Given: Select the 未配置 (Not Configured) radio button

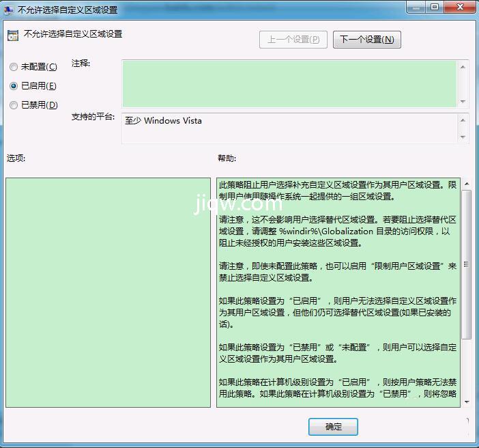Looking at the screenshot, I should (14, 67).
